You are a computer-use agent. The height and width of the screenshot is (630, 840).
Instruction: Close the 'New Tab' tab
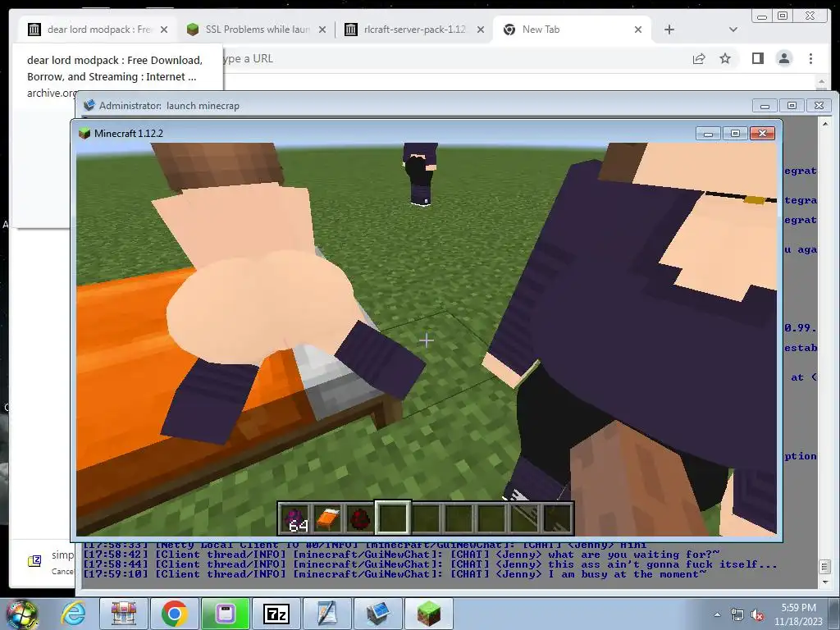click(638, 30)
